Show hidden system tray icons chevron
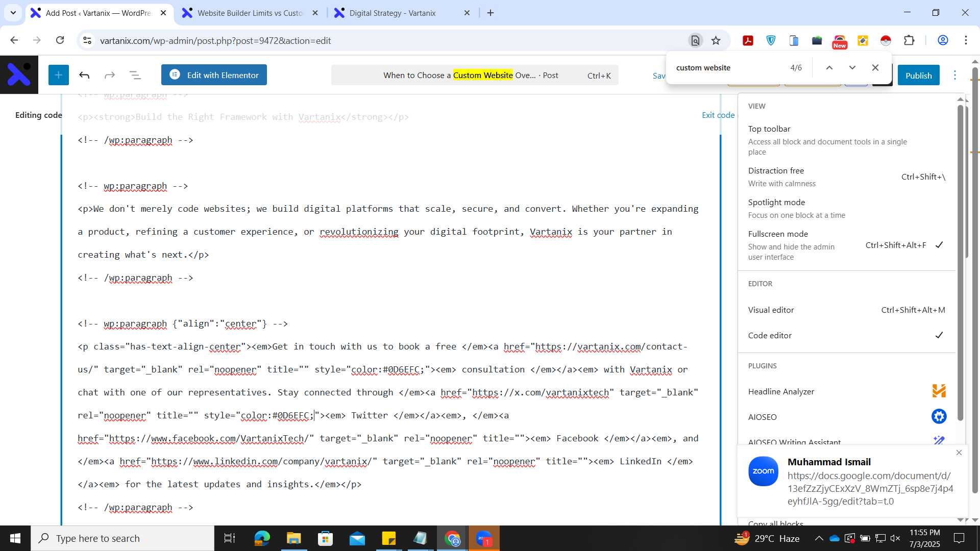 (x=819, y=538)
